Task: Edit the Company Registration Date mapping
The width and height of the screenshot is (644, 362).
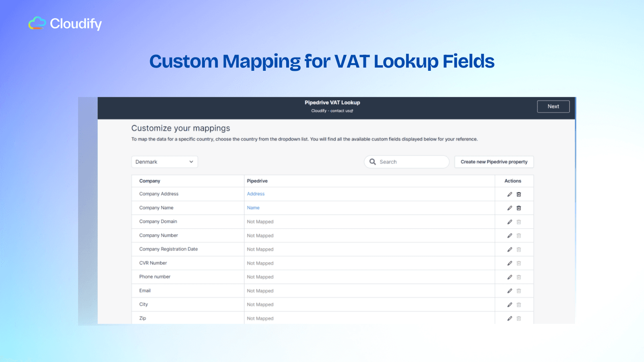Action: 510,249
